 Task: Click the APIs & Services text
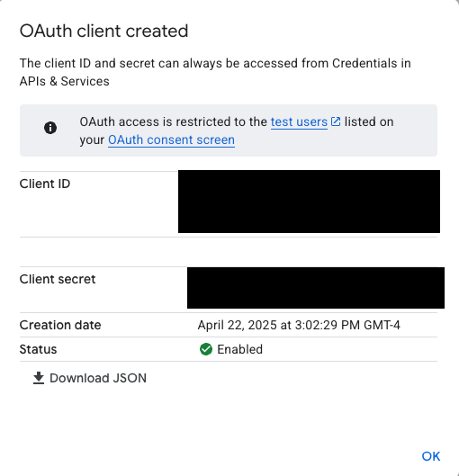[65, 81]
